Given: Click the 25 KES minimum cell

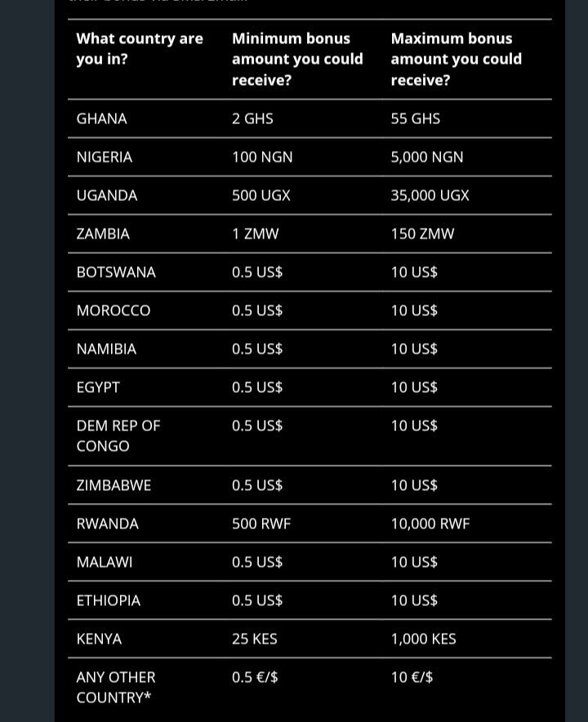Looking at the screenshot, I should coord(255,639).
